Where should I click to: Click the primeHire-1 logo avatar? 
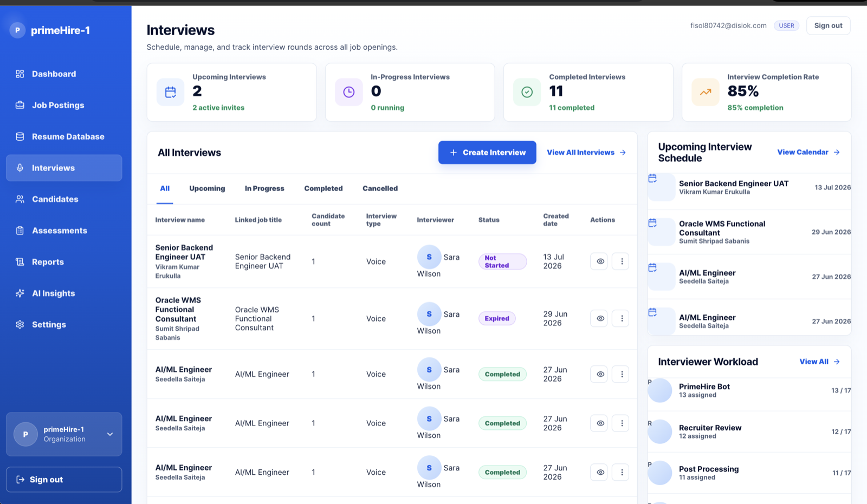coord(17,30)
